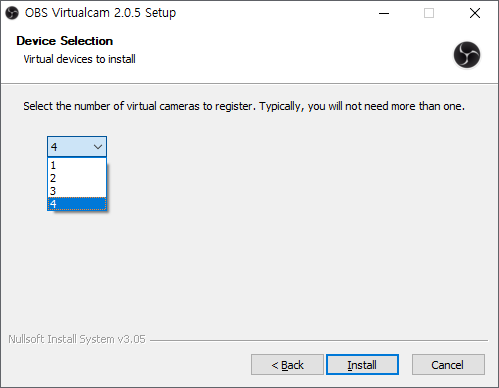Choose highlighted option 4 in dropdown list

point(77,204)
